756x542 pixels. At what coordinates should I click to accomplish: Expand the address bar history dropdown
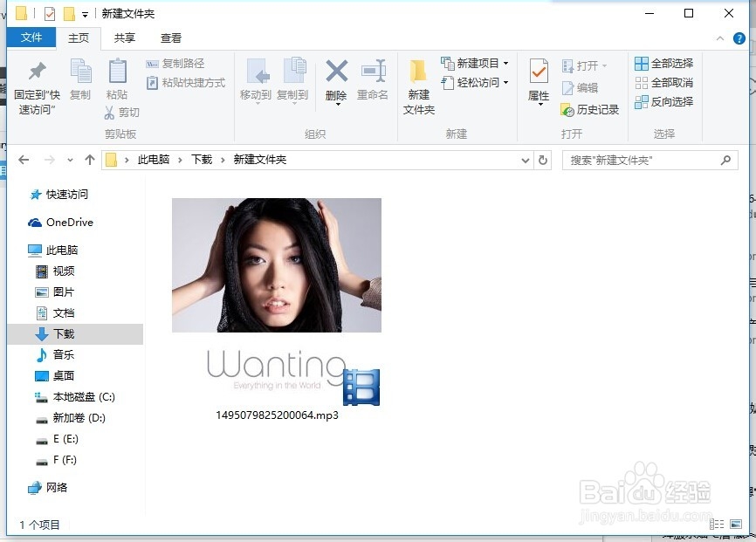tap(525, 160)
